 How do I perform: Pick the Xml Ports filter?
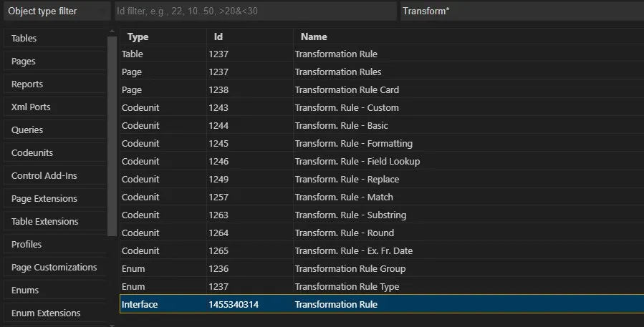55,107
